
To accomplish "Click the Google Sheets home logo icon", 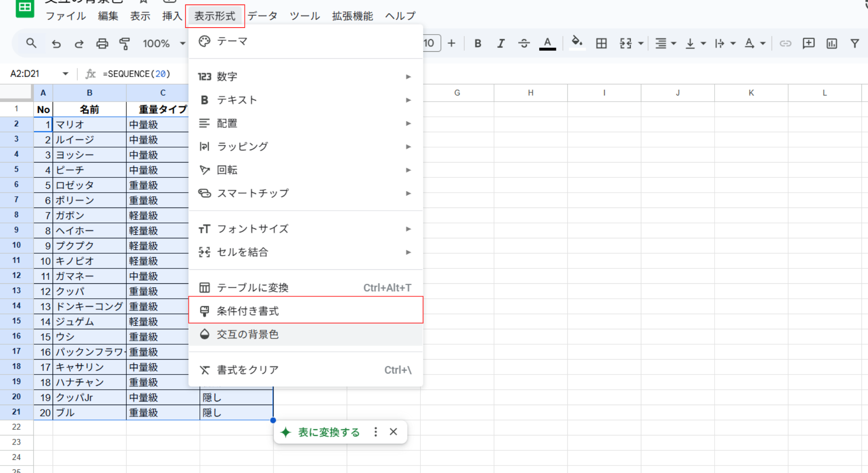I will (x=25, y=7).
